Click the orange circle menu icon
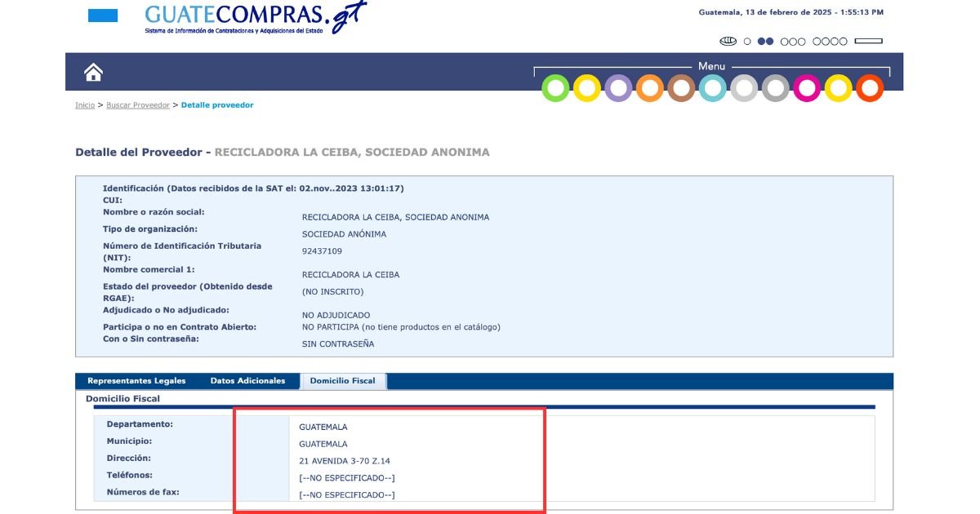The height and width of the screenshot is (514, 980). coord(650,88)
